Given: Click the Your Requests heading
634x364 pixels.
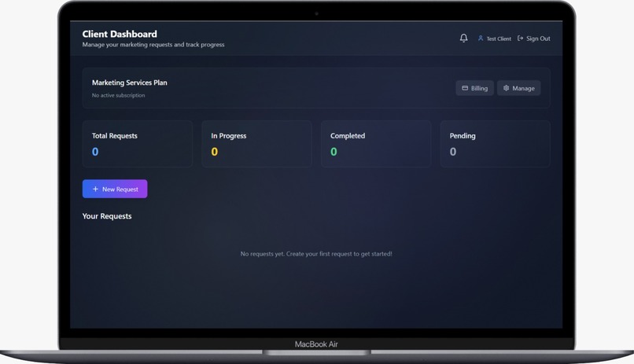Looking at the screenshot, I should (x=107, y=216).
